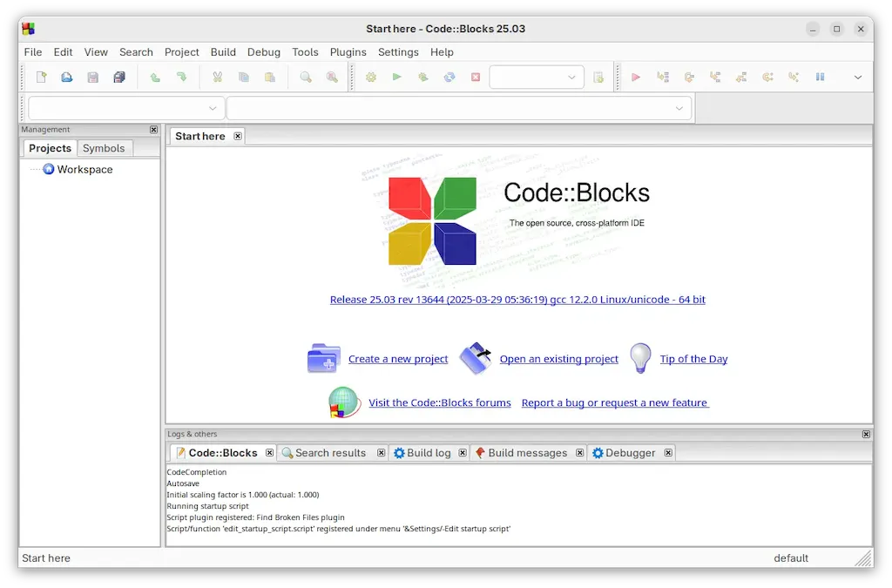892x588 pixels.
Task: Click the Find magnifier icon
Action: (x=306, y=77)
